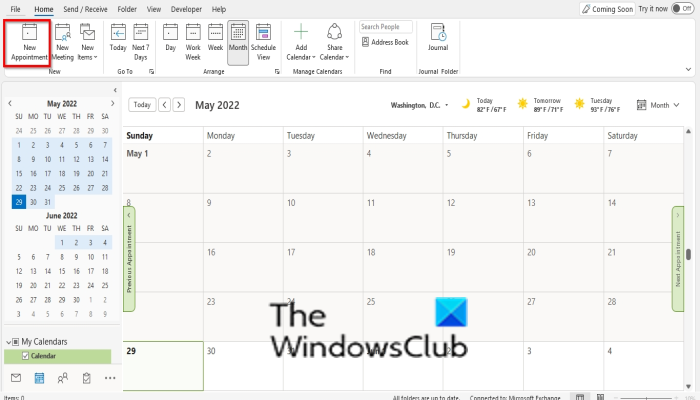
Task: Click the Today button above the calendar
Action: tap(142, 104)
